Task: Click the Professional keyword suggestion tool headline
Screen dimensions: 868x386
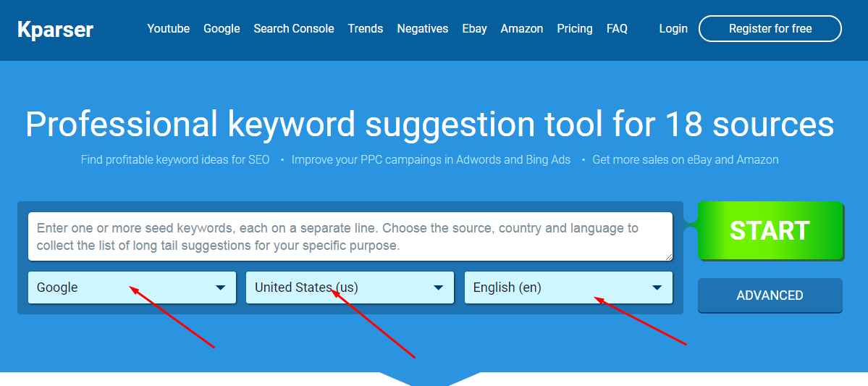Action: coord(429,124)
